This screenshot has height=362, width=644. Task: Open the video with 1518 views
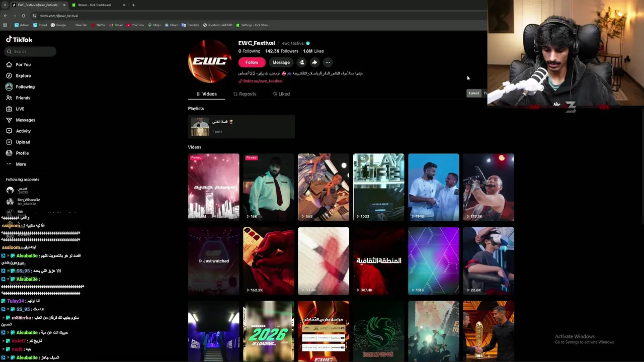(434, 261)
